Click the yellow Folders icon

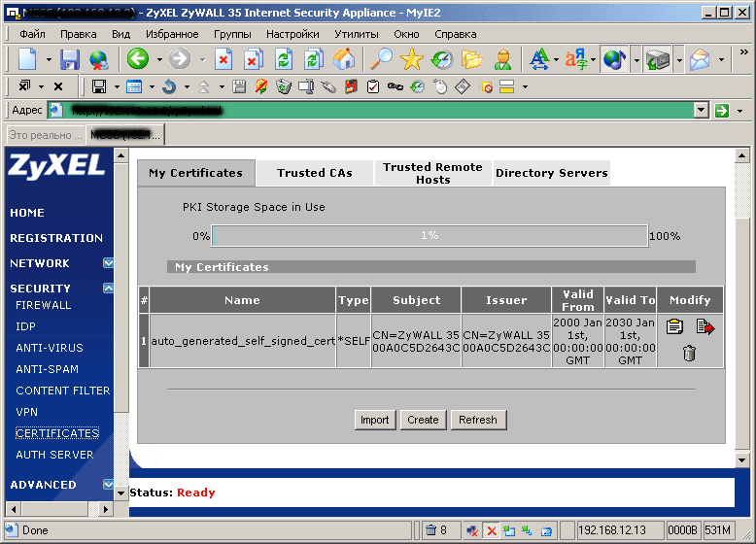point(471,59)
